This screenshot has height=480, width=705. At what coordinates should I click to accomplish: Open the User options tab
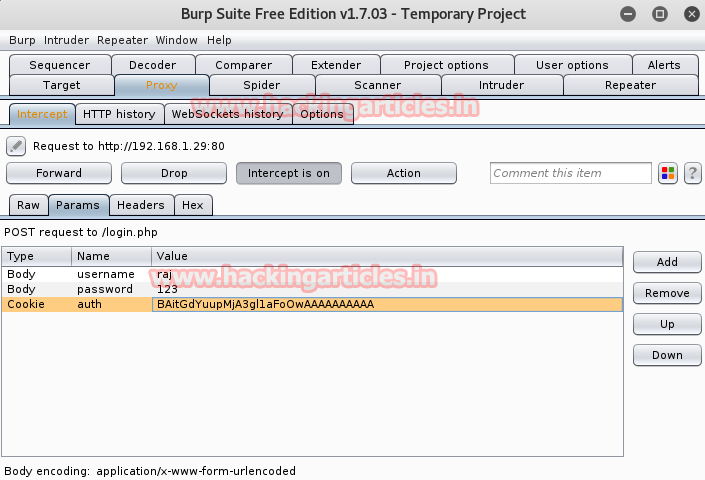pos(572,65)
